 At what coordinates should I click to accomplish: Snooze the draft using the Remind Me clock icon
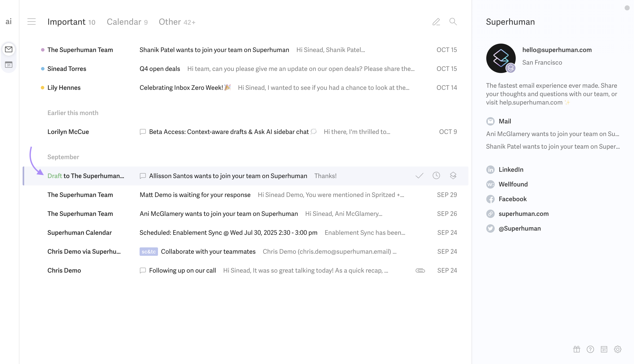436,175
